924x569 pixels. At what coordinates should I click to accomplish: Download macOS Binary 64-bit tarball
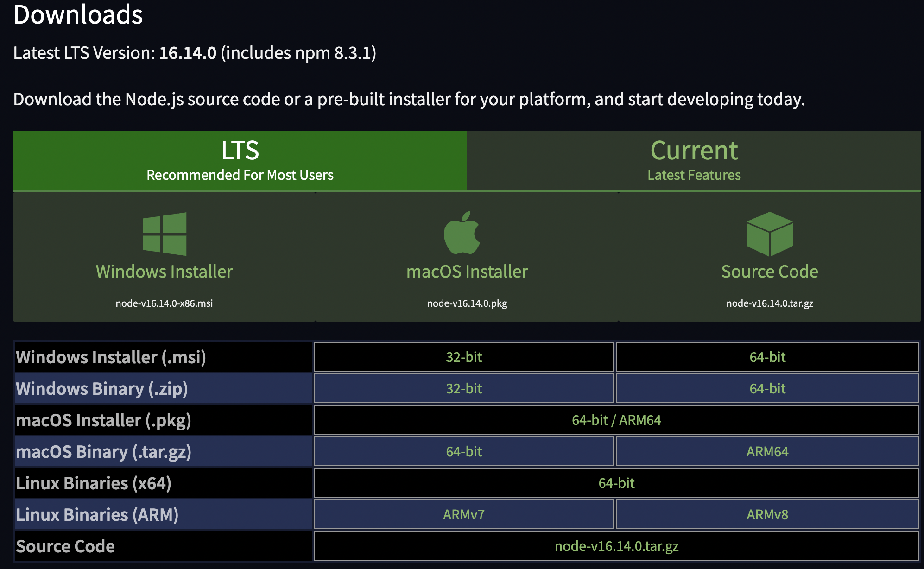(464, 452)
